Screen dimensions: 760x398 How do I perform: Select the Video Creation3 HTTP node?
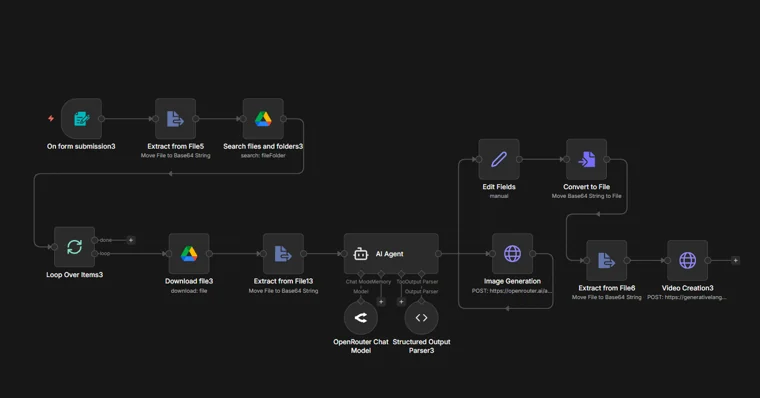(687, 260)
